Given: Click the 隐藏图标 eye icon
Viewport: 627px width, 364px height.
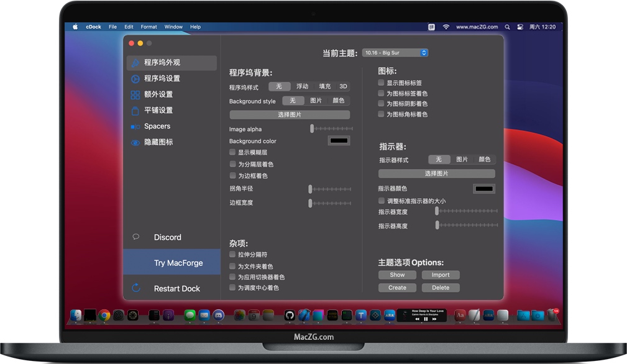Looking at the screenshot, I should [135, 142].
